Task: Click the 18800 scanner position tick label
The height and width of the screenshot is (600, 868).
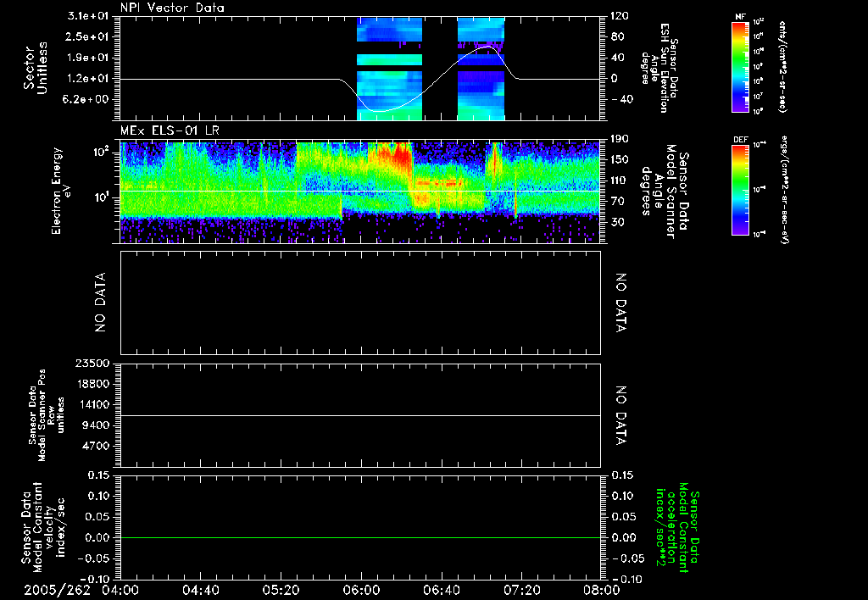Action: [x=92, y=384]
